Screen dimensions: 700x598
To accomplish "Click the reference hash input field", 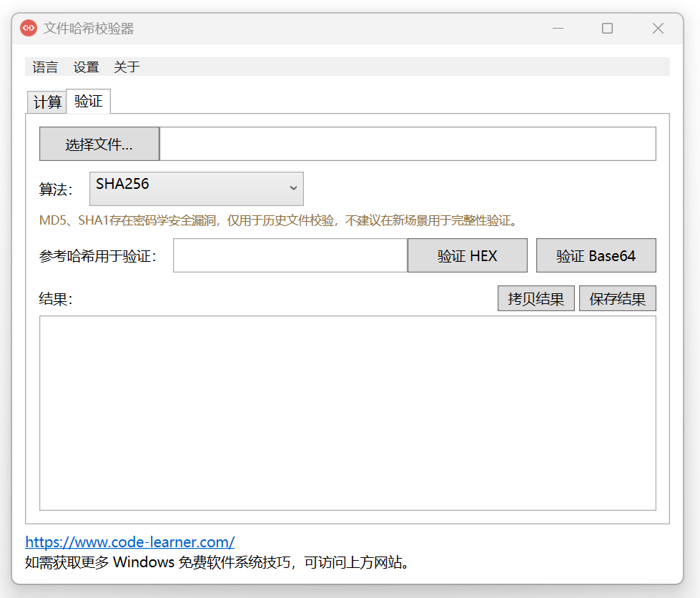I will click(290, 255).
